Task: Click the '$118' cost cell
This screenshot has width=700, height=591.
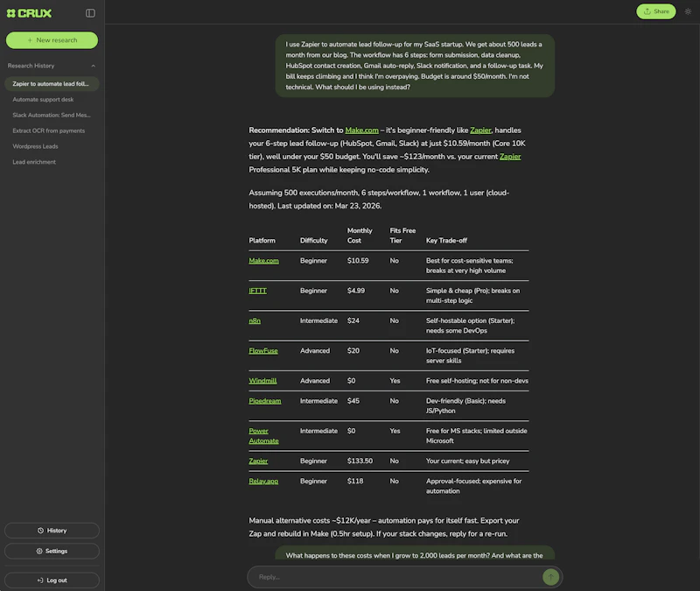Action: click(x=355, y=481)
